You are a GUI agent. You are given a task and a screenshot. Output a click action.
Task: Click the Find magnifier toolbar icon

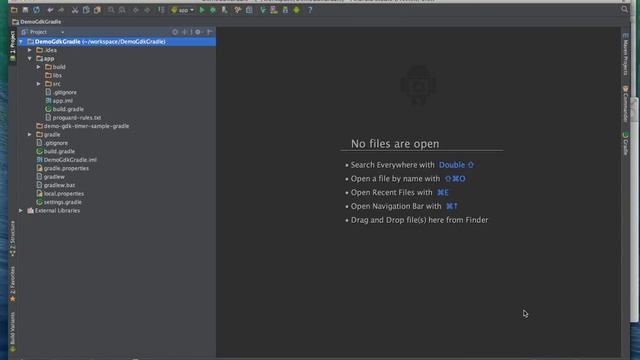[x=111, y=10]
